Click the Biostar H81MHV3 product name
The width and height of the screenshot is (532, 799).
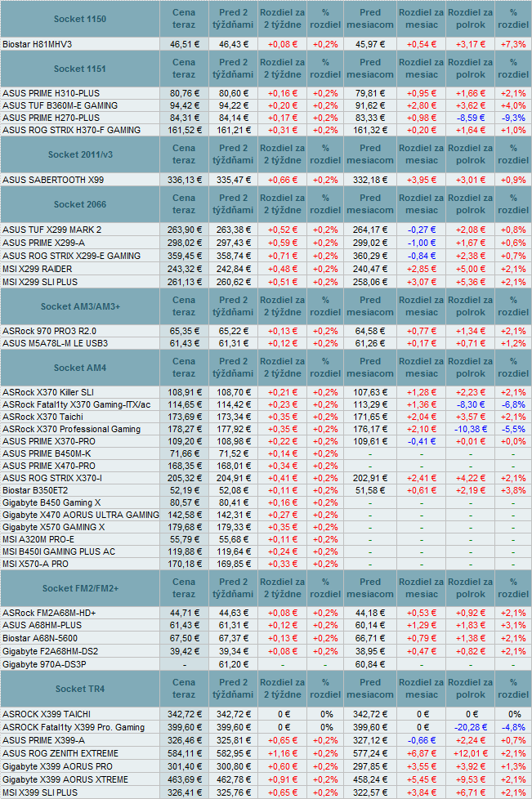(38, 43)
